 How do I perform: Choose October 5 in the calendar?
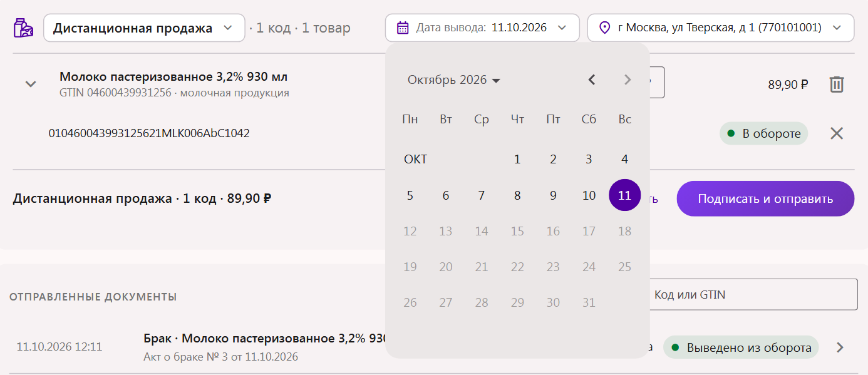[x=410, y=195]
